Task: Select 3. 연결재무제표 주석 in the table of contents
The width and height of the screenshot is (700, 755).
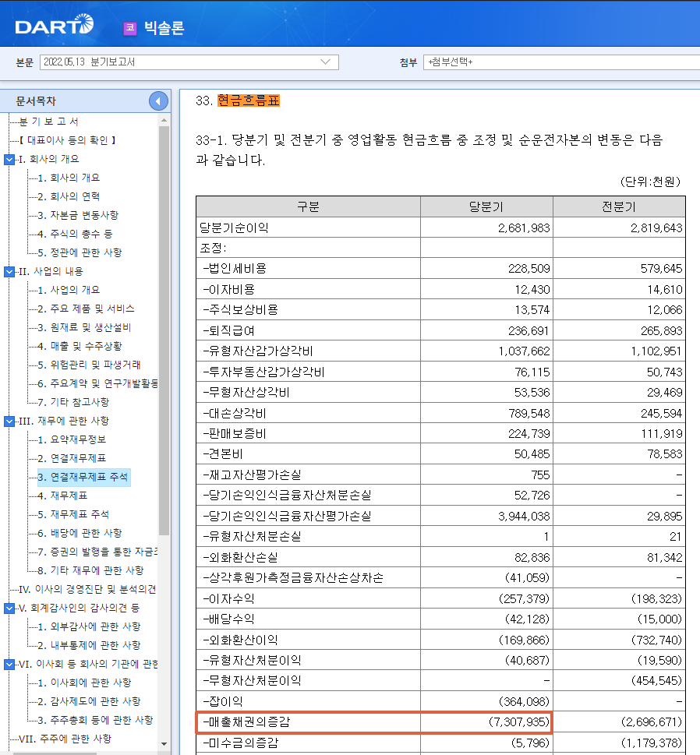Action: pos(84,478)
